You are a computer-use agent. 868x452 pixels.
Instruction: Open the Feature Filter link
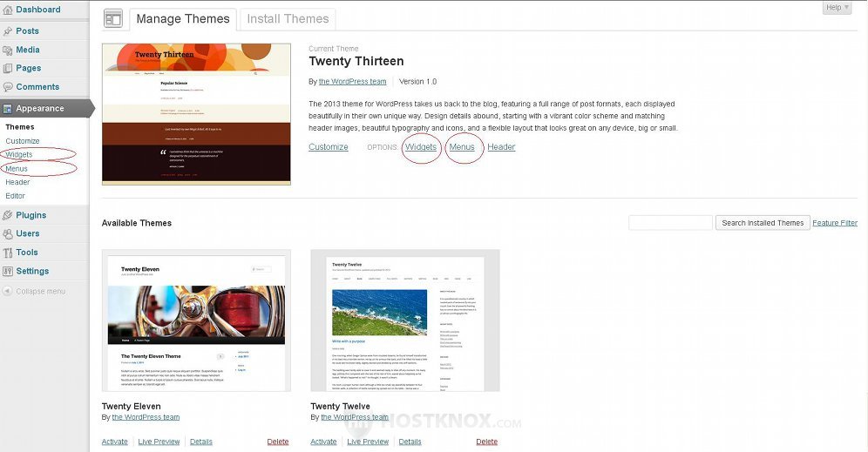pos(835,223)
